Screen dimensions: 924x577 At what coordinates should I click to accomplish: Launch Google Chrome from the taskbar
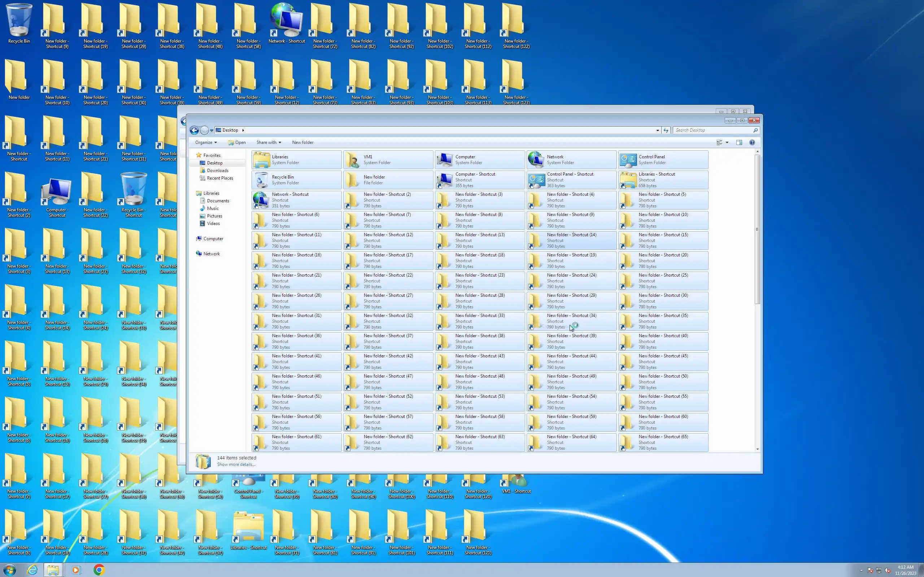(x=99, y=570)
